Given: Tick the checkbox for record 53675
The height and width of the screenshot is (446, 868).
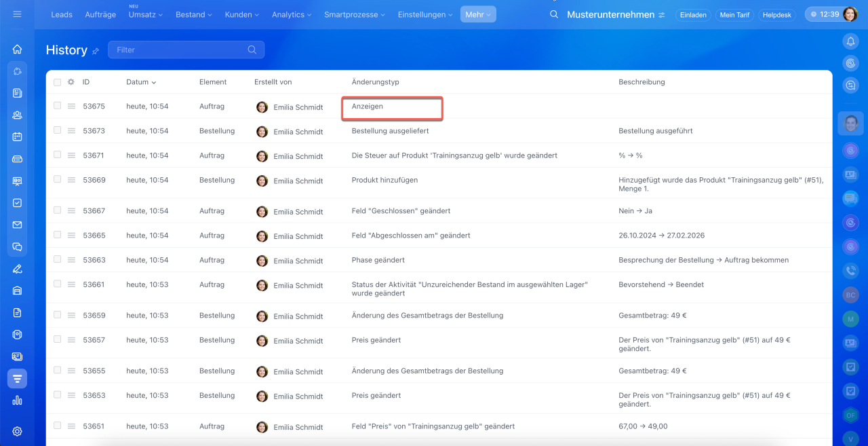Looking at the screenshot, I should (x=58, y=106).
